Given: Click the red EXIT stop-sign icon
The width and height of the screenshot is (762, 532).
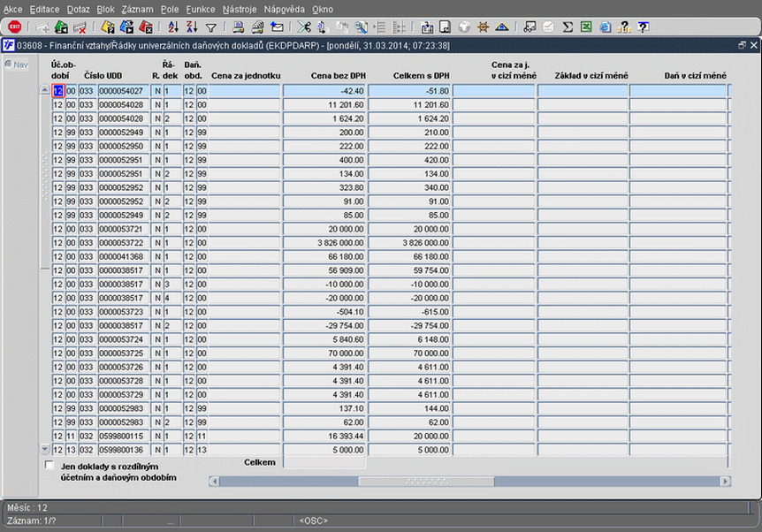Looking at the screenshot, I should coord(14,27).
